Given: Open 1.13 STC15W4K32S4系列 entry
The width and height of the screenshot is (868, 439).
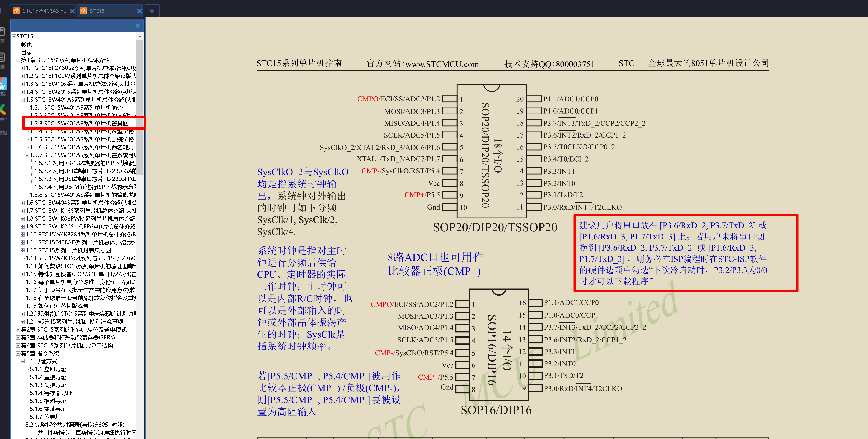Looking at the screenshot, I should [x=80, y=258].
